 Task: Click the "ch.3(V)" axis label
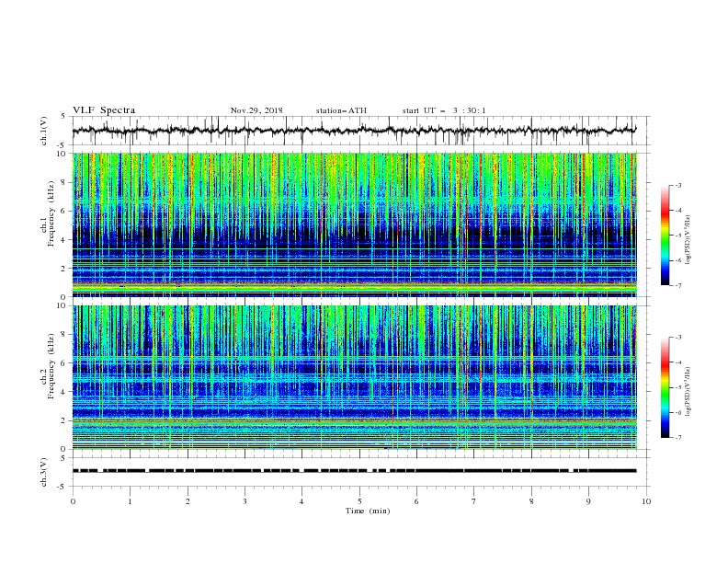pos(44,472)
